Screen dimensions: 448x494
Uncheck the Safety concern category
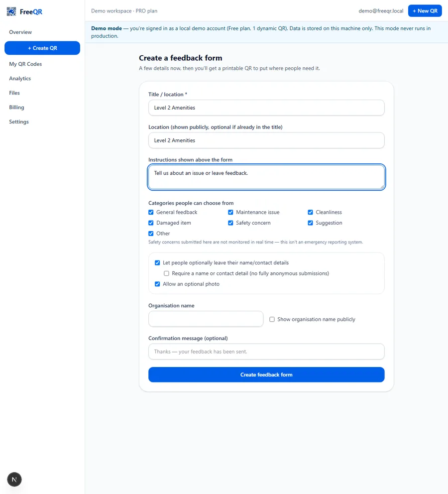(x=231, y=223)
